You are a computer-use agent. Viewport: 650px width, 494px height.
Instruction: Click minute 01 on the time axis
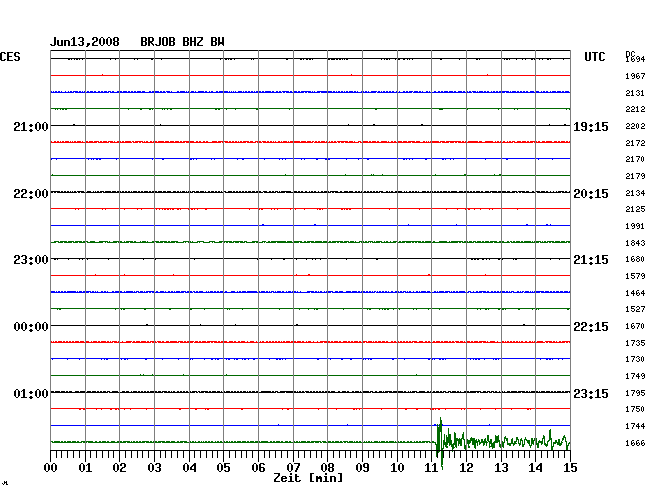pyautogui.click(x=85, y=468)
